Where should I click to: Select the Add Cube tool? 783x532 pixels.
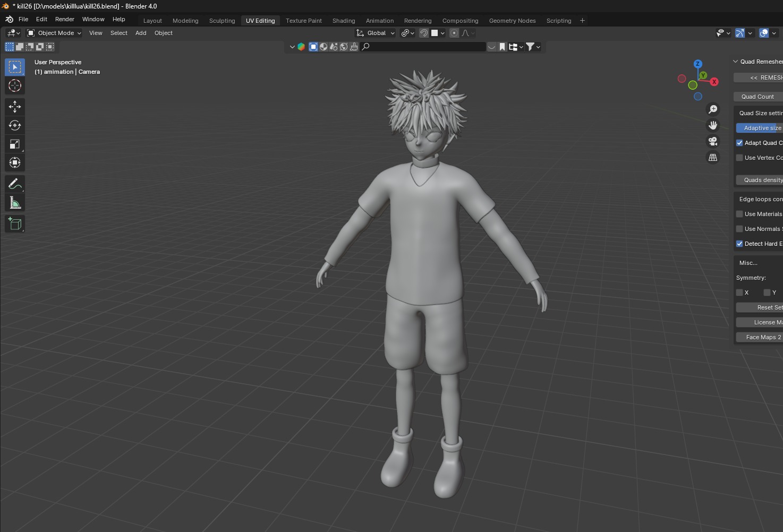coord(15,224)
